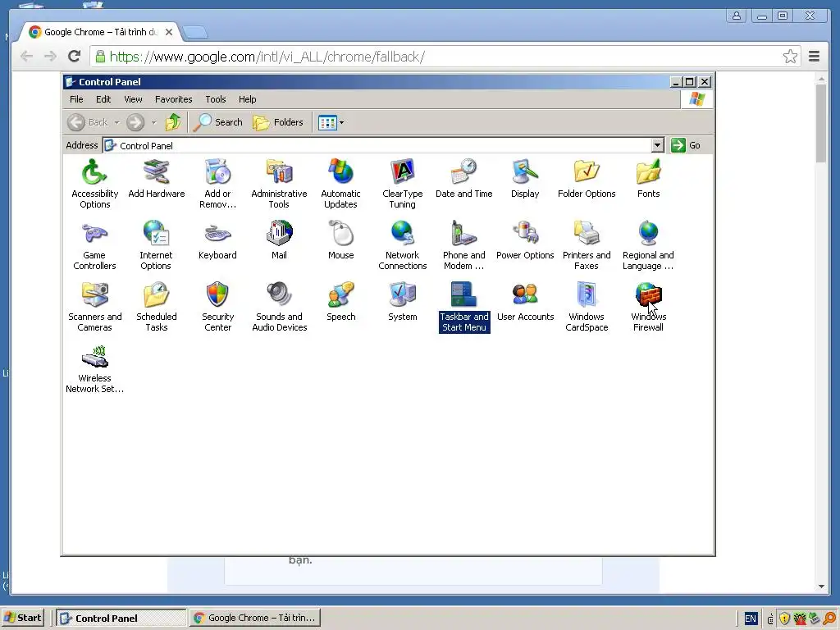The image size is (840, 630).
Task: Click the security shield tray icon
Action: point(784,619)
